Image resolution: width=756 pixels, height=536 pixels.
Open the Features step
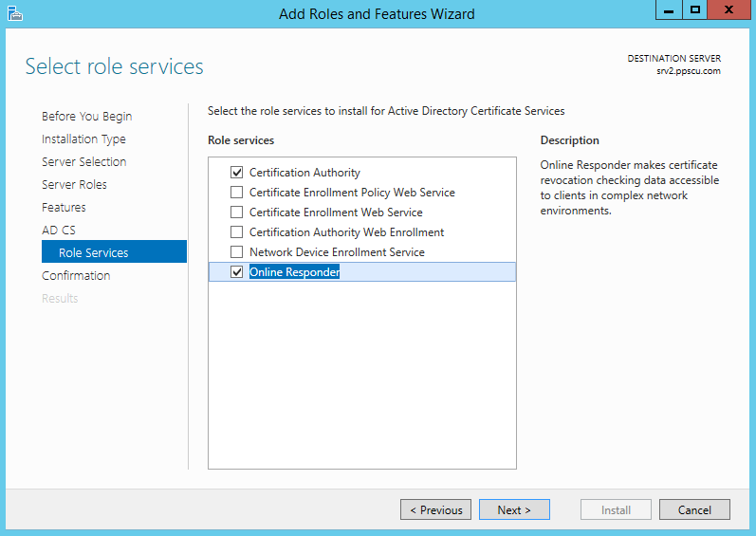pyautogui.click(x=64, y=207)
